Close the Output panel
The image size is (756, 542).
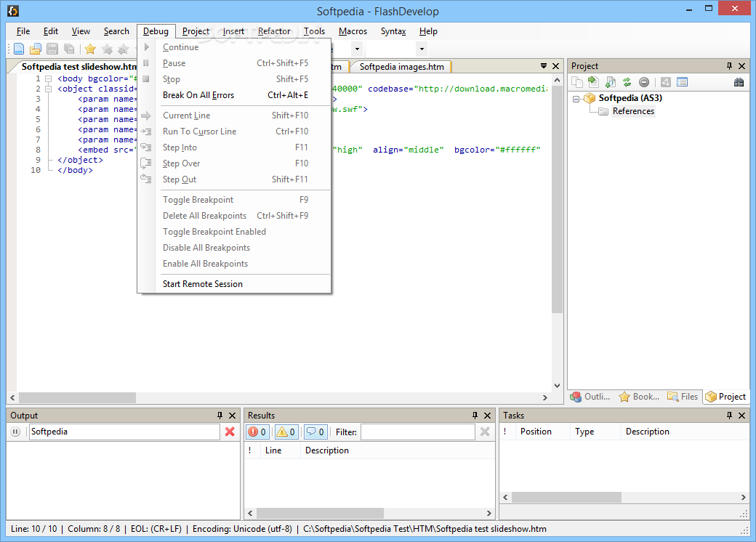[232, 416]
